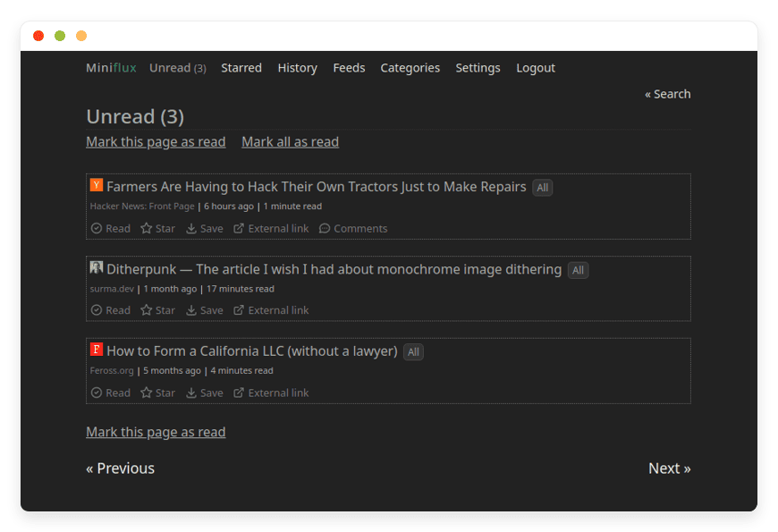778x532 pixels.
Task: Click Logout in the navigation
Action: [536, 68]
